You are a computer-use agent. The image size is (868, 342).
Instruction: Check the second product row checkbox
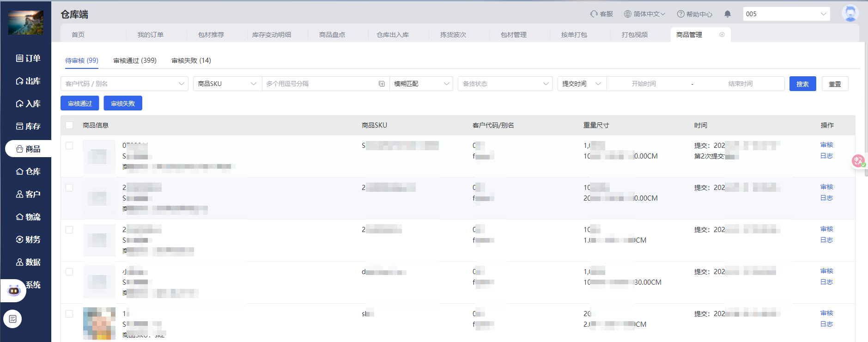click(x=69, y=188)
